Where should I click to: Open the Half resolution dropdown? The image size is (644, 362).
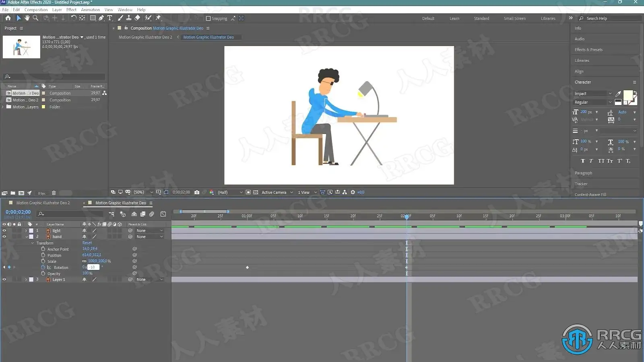point(230,192)
